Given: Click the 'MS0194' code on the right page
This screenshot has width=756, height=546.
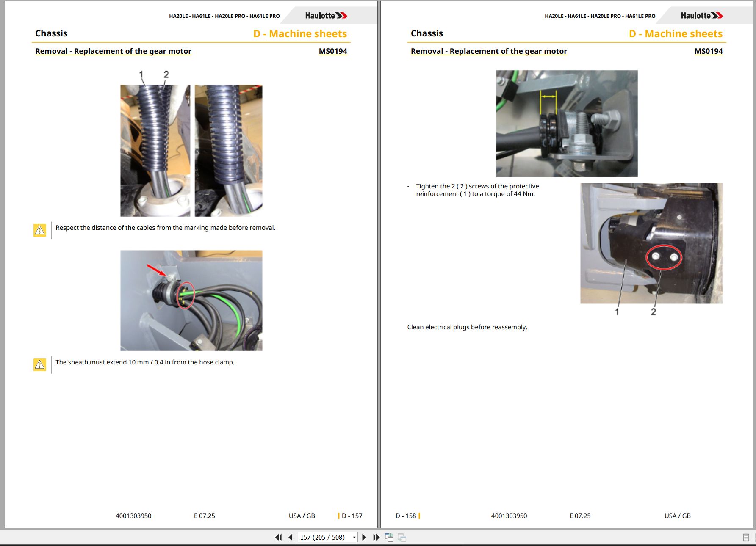Looking at the screenshot, I should 709,51.
